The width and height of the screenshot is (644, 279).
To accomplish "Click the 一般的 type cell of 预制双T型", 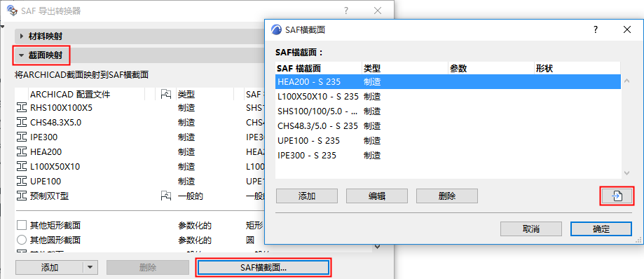I will pyautogui.click(x=190, y=196).
